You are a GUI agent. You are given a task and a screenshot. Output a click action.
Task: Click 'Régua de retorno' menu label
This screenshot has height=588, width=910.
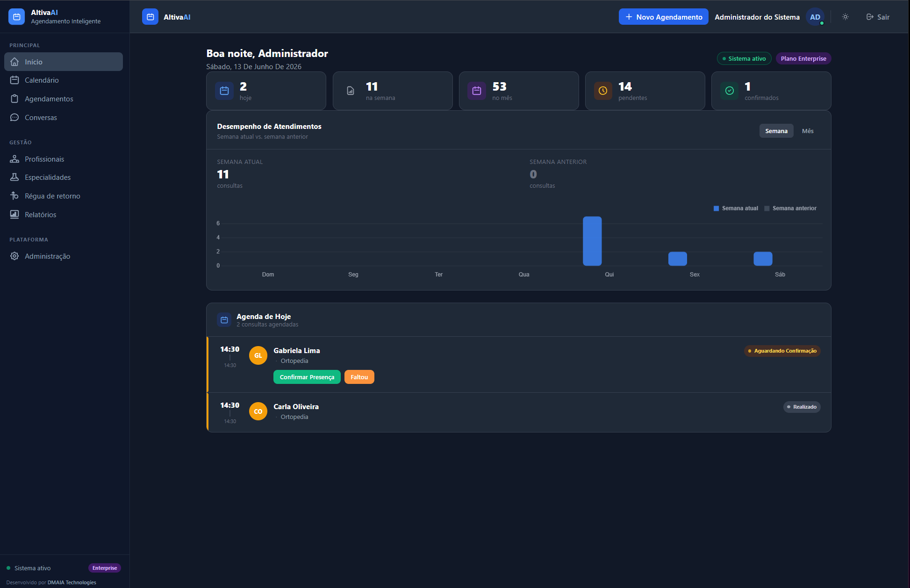[52, 196]
